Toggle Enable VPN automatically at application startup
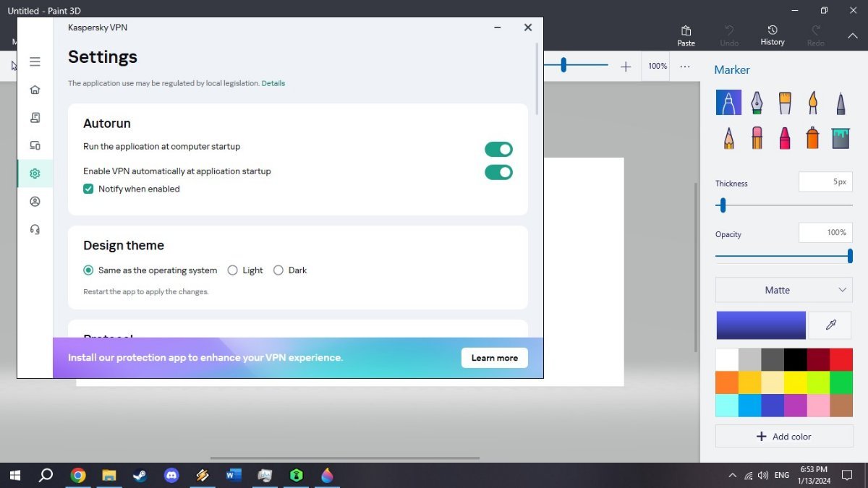The height and width of the screenshot is (488, 868). (498, 172)
